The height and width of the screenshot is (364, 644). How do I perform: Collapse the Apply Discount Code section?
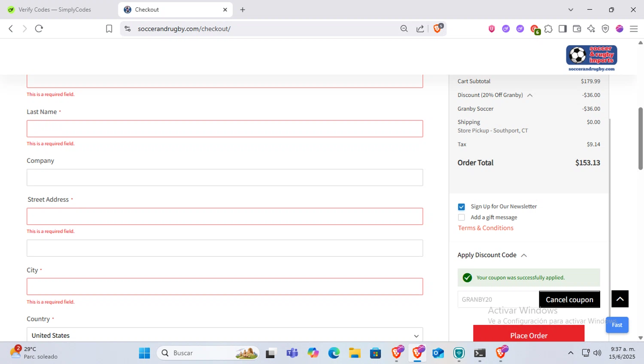pyautogui.click(x=524, y=255)
